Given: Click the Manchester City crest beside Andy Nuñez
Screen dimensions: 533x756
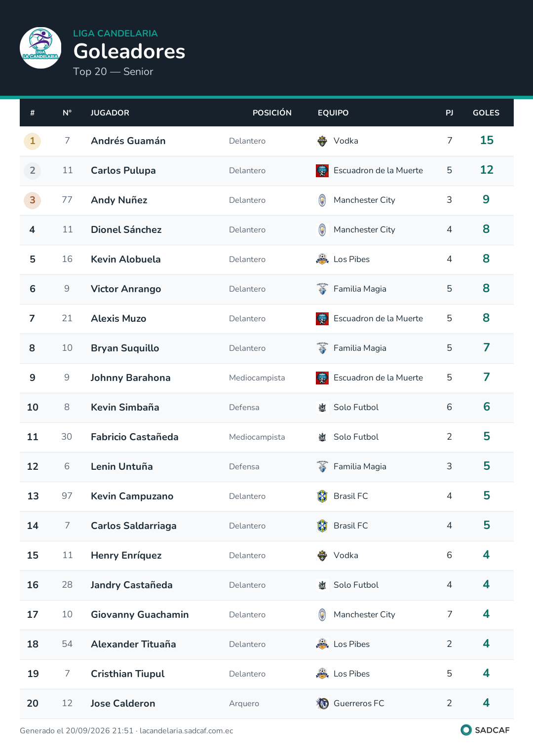Looking at the screenshot, I should pos(322,200).
